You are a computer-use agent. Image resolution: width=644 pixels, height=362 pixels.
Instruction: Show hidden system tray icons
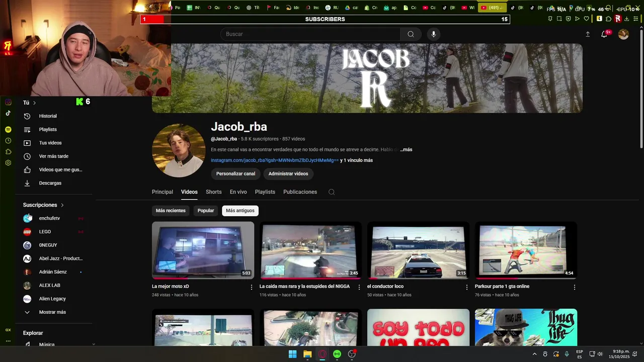(535, 354)
